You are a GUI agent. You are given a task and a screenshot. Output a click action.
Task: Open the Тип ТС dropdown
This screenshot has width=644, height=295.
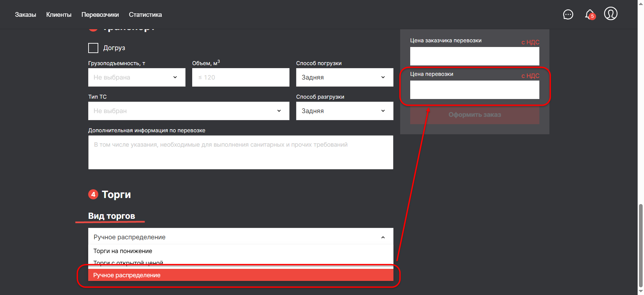[189, 111]
